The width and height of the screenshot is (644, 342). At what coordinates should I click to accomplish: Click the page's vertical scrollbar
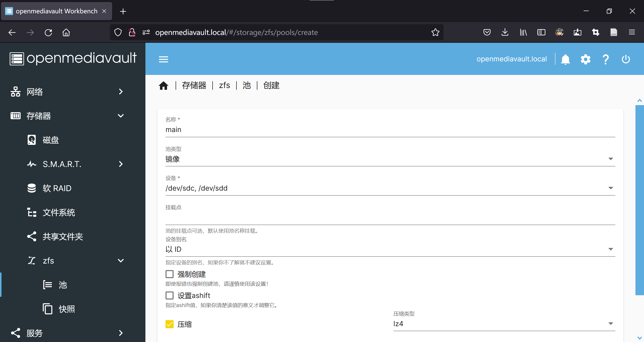coord(639,200)
